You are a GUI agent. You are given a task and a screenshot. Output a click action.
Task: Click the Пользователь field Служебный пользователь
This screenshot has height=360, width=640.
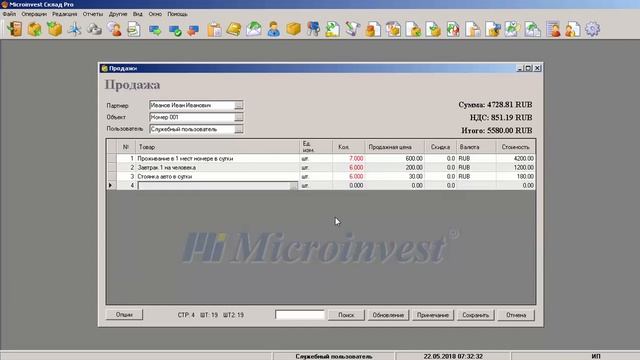click(x=192, y=129)
